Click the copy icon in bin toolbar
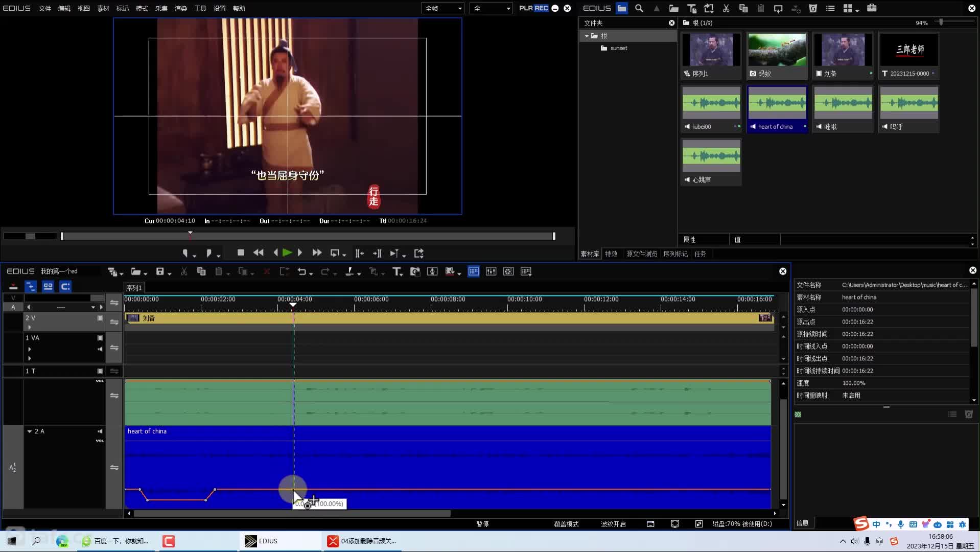 coord(743,8)
